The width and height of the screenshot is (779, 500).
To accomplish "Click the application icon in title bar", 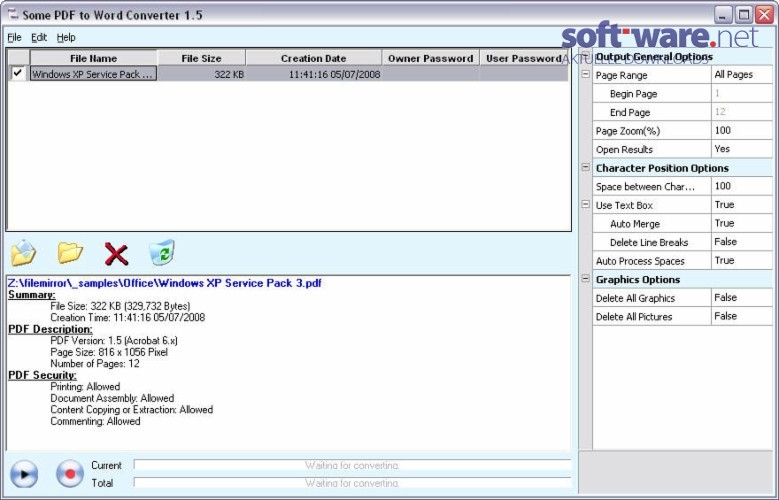I will [x=12, y=14].
